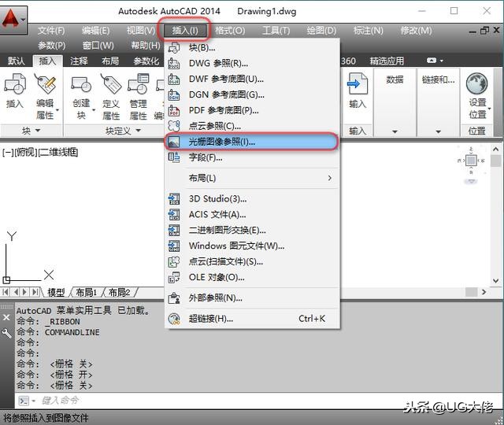Close the command line window X
This screenshot has width=504, height=425.
pos(6,318)
